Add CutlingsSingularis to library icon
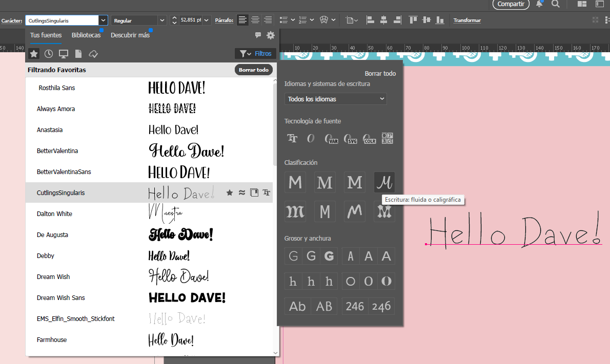 pos(254,192)
